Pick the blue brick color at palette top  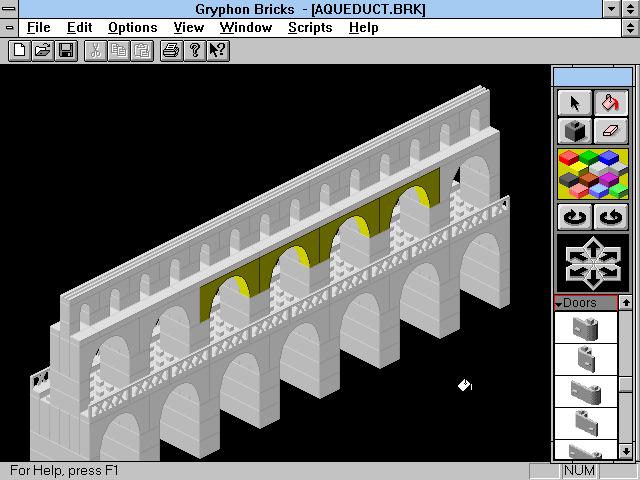click(x=609, y=157)
